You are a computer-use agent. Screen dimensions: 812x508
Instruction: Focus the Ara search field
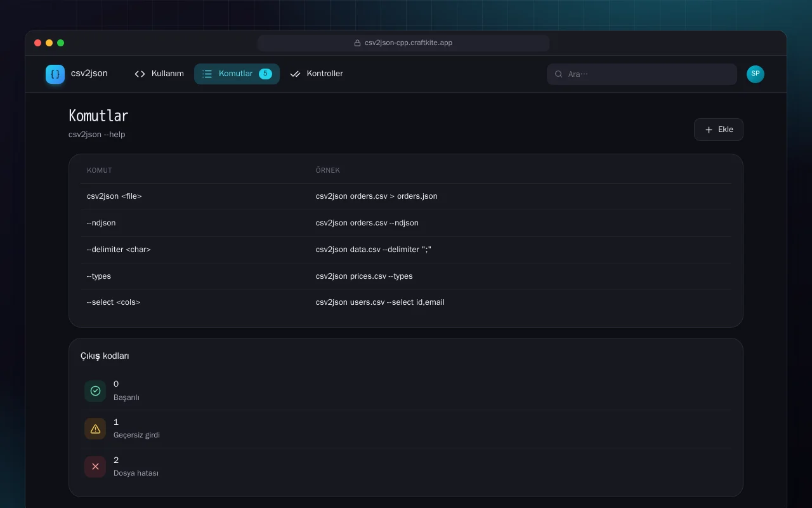[641, 74]
